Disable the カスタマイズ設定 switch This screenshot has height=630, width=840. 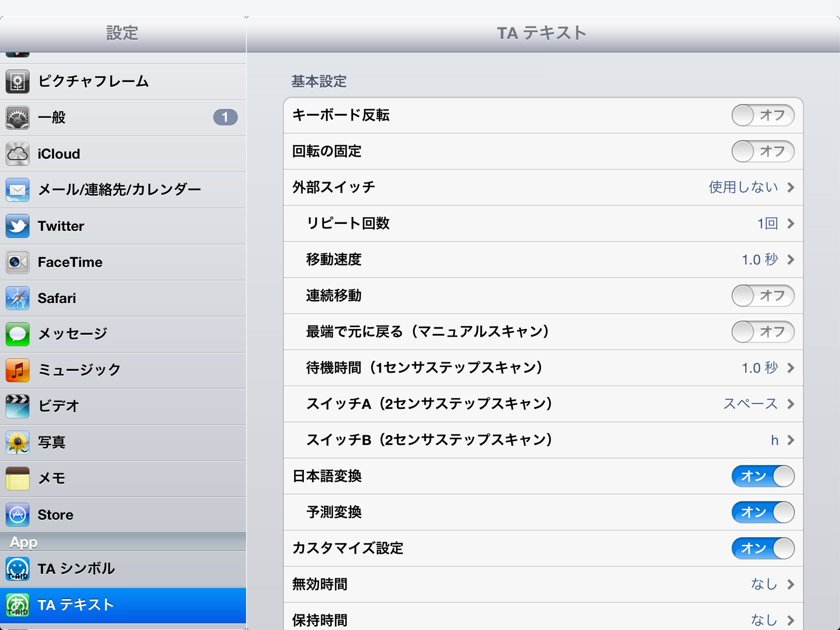pyautogui.click(x=763, y=548)
